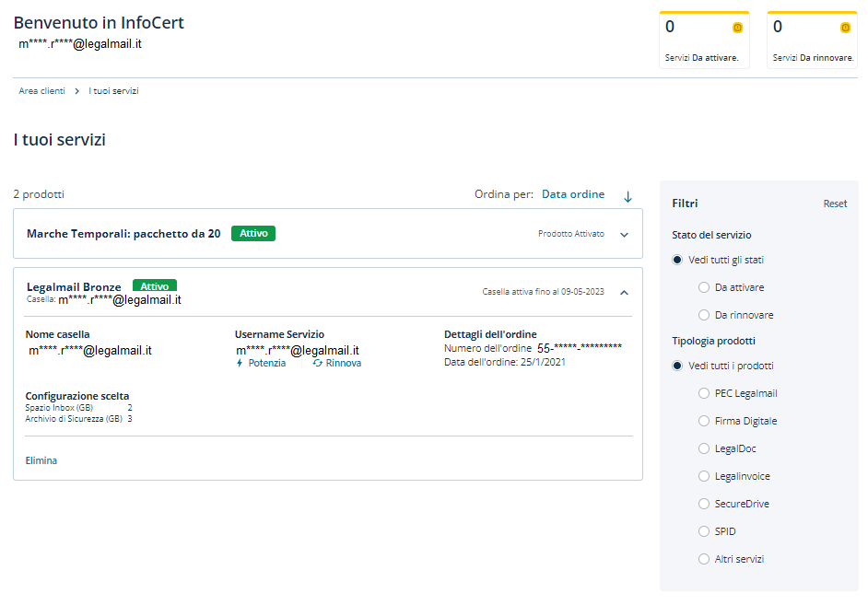Click the Servizi Da attivare badge icon
The image size is (868, 605).
[x=737, y=28]
